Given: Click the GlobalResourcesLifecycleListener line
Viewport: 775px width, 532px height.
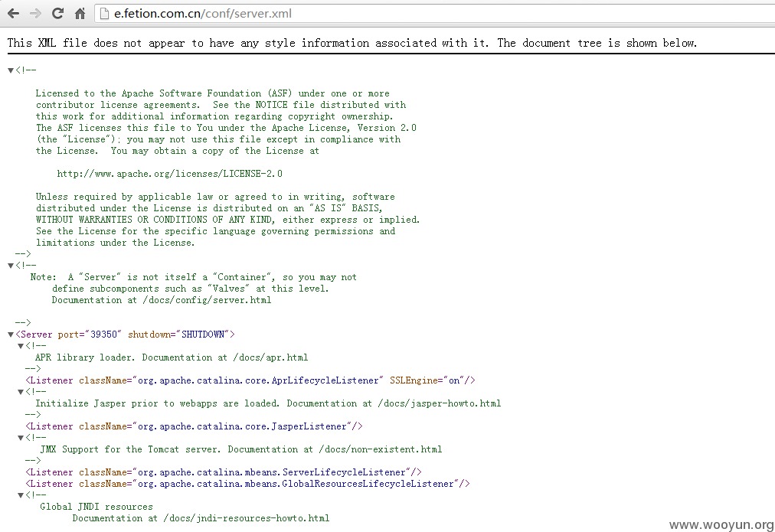Looking at the screenshot, I should 247,484.
